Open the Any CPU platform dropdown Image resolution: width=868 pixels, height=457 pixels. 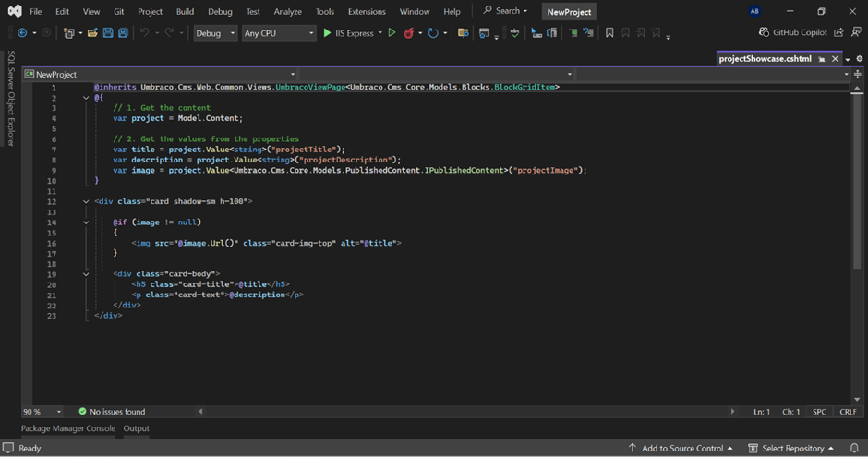point(278,33)
